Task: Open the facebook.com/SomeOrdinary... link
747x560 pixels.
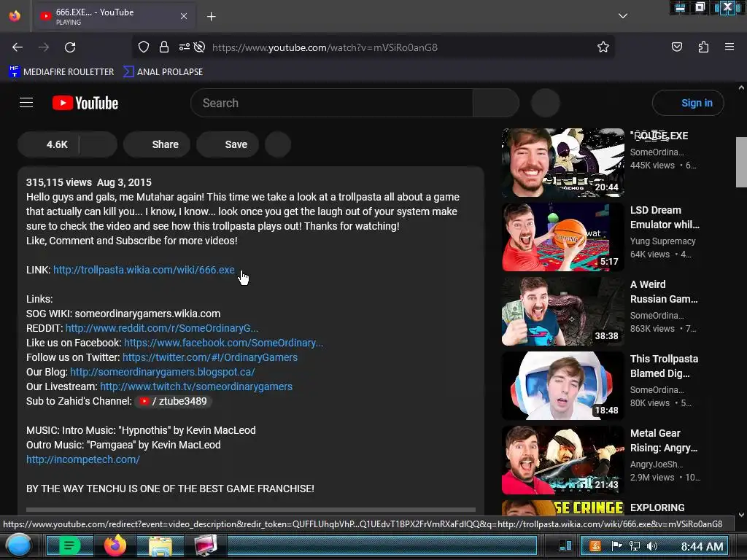Action: (223, 343)
